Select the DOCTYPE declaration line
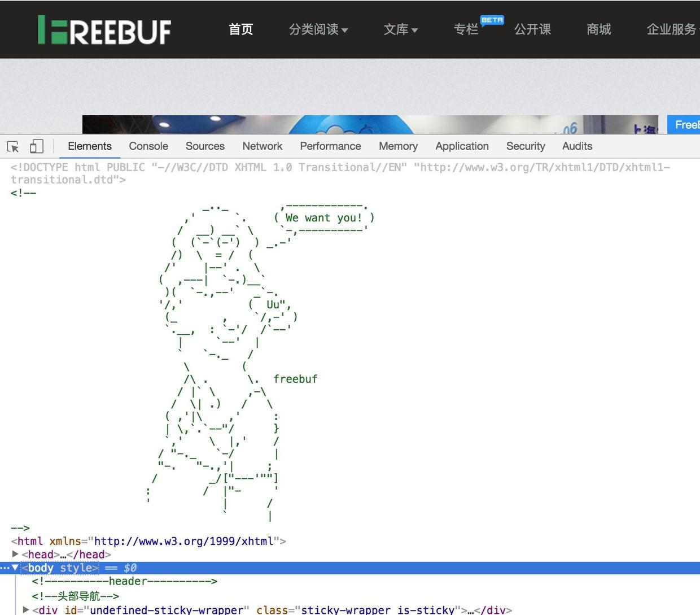 click(x=340, y=173)
